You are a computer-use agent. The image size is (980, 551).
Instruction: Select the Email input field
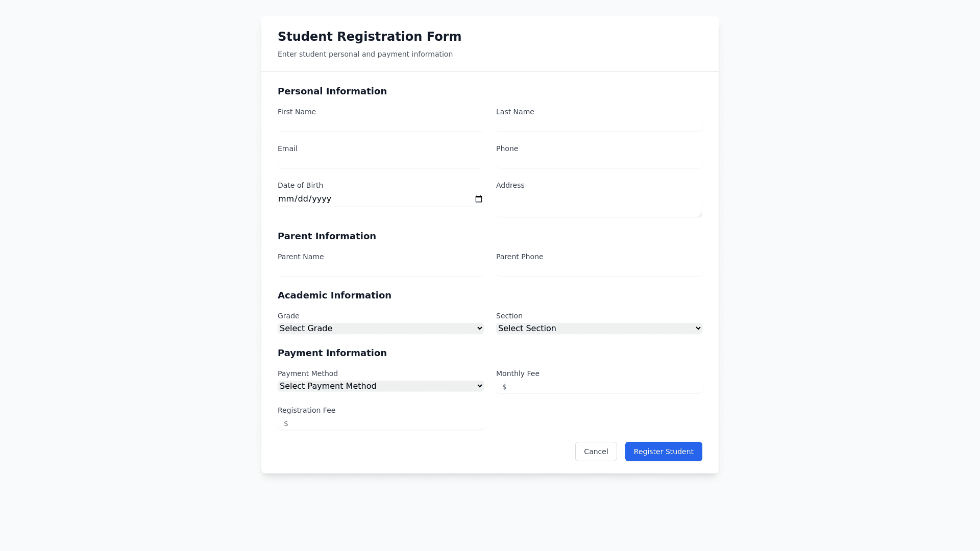[x=380, y=162]
